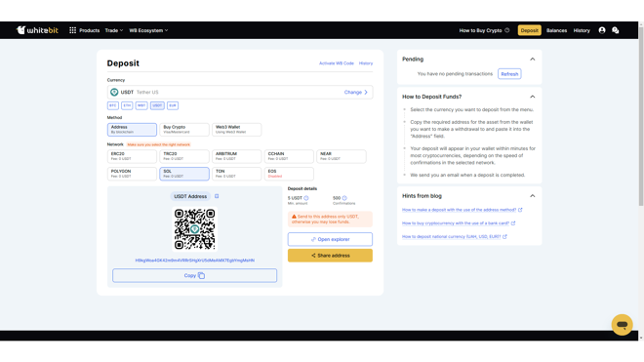644x362 pixels.
Task: Click the WhiteBIT logo
Action: coord(37,30)
